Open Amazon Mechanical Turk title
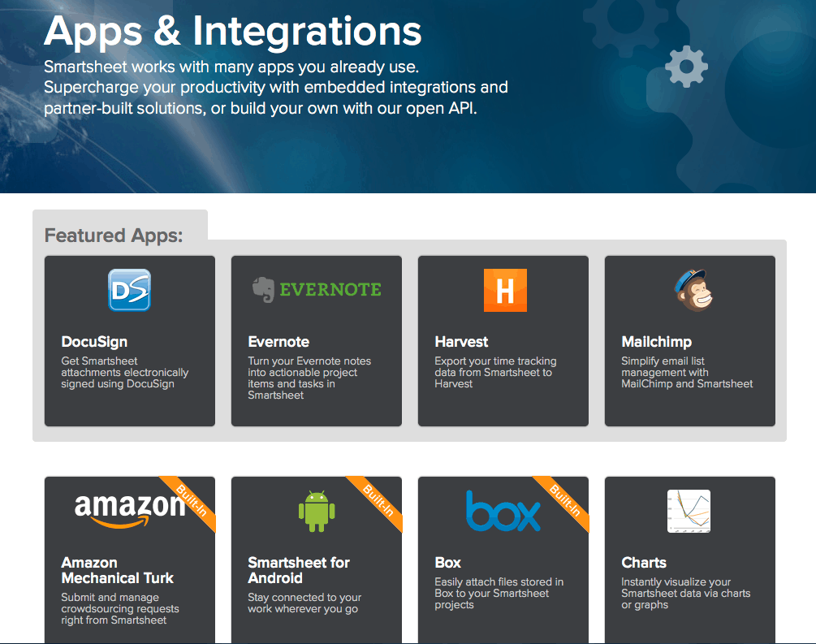Screen dimensions: 816x644 click(117, 570)
